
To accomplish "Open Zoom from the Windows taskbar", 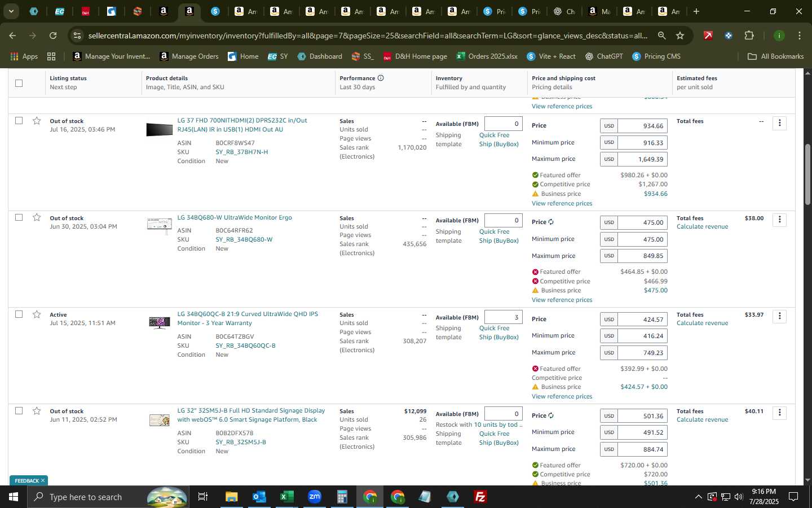I will click(x=314, y=497).
